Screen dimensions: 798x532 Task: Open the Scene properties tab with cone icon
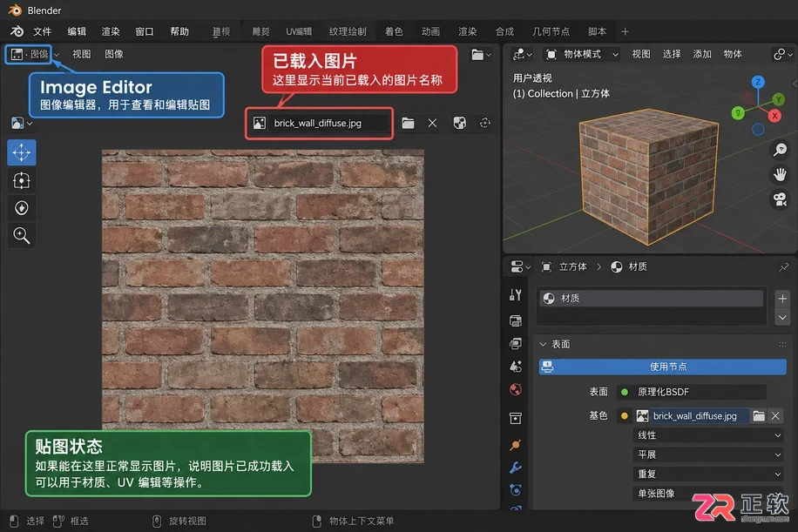[x=516, y=367]
